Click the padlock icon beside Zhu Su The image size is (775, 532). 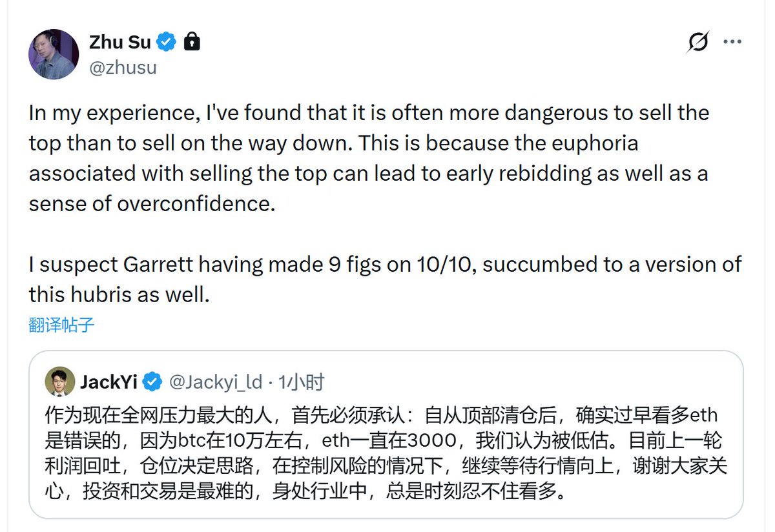[x=192, y=43]
